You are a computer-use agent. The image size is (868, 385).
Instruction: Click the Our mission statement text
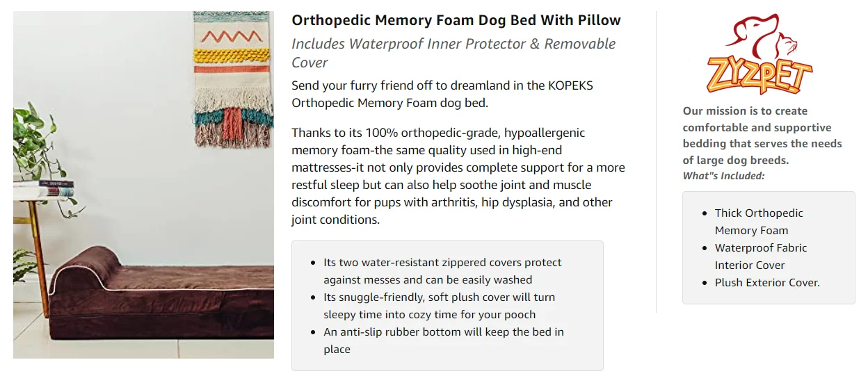(762, 136)
